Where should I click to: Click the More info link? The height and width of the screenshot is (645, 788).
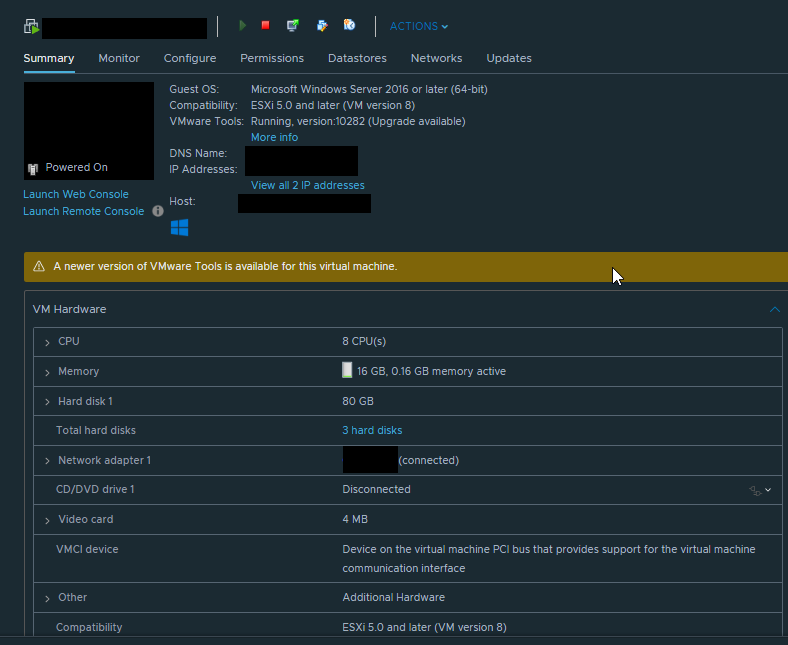[274, 137]
